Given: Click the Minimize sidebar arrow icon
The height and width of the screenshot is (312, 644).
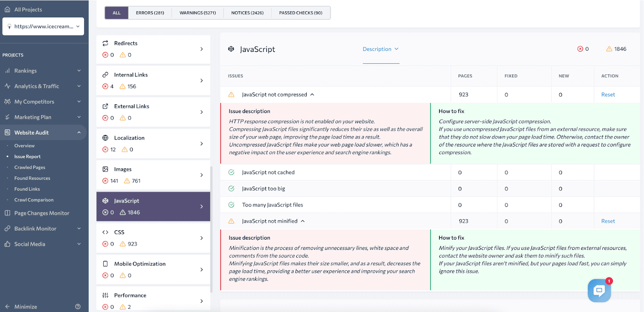Looking at the screenshot, I should [7, 306].
